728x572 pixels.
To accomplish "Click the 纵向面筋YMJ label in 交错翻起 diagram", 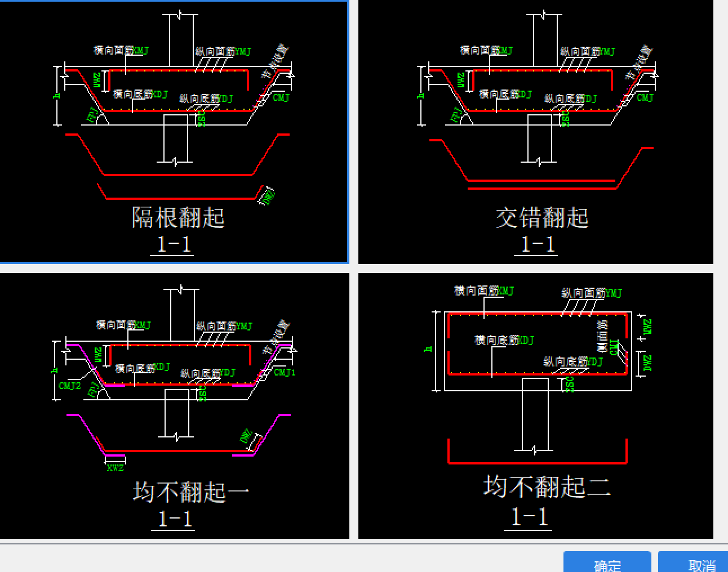I will (x=588, y=51).
